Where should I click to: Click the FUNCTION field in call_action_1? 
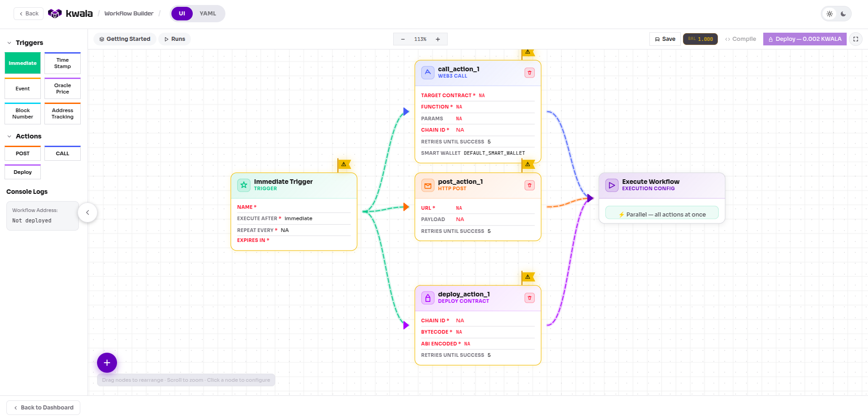pyautogui.click(x=478, y=107)
